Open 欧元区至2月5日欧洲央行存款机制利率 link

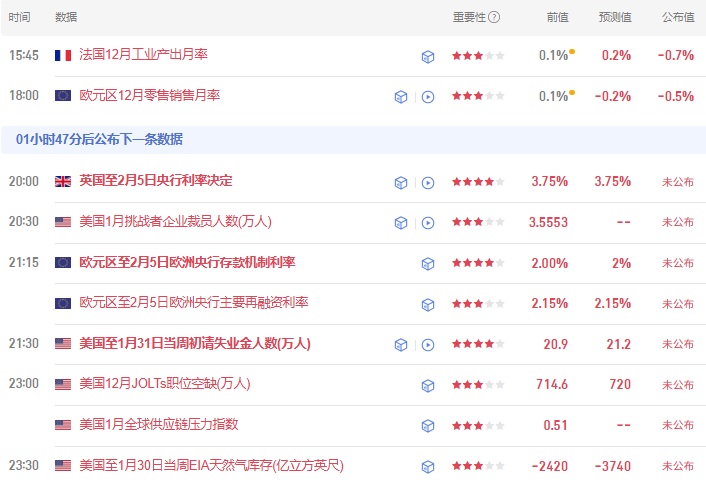click(187, 262)
